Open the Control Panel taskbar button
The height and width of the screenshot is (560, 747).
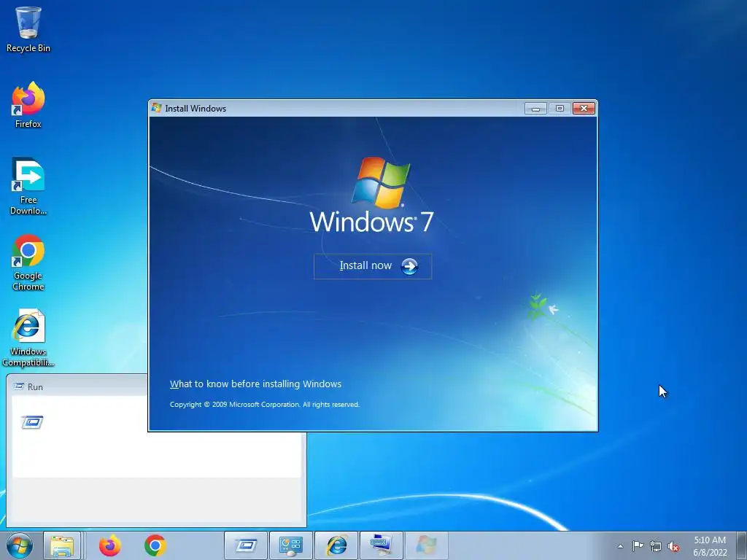[290, 545]
